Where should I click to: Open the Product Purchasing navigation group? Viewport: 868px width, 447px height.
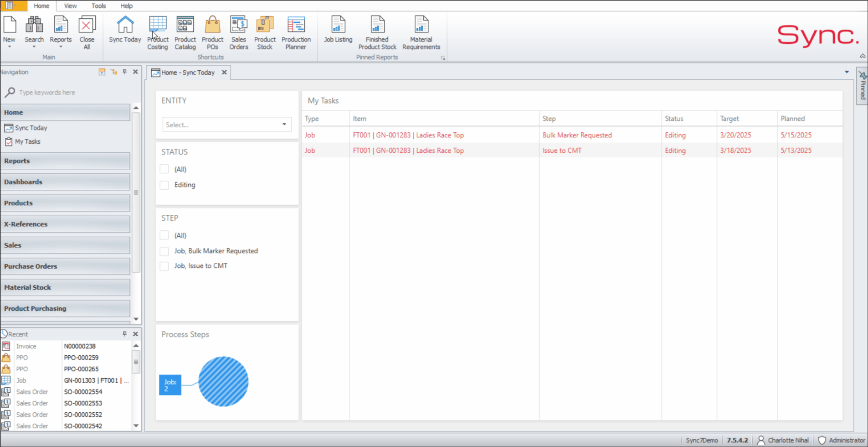[65, 309]
